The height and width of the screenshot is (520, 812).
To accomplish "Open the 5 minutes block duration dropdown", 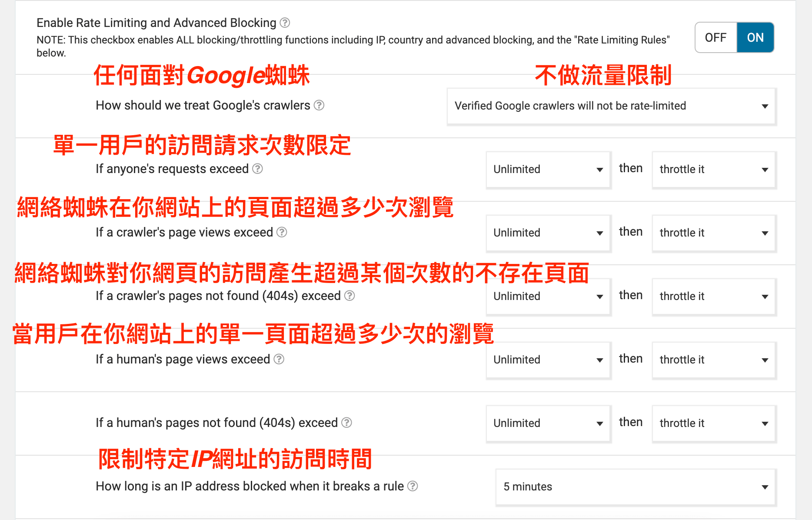I will click(636, 487).
